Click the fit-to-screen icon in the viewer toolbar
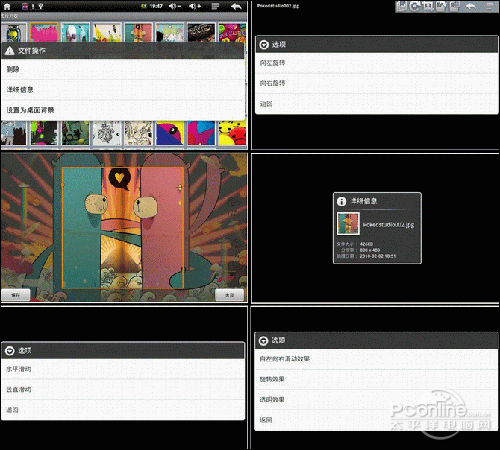 click(428, 6)
